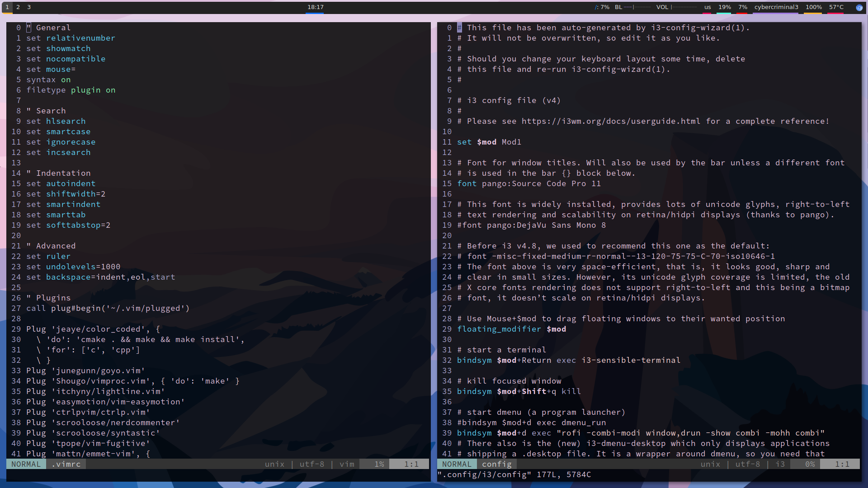Click the .vimrc filename in left statusline
868x488 pixels.
66,464
